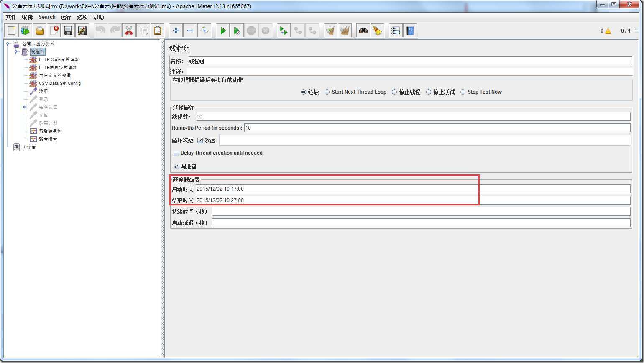Select the 注册 sampler in tree
Screen dimensions: 644x363
[43, 92]
